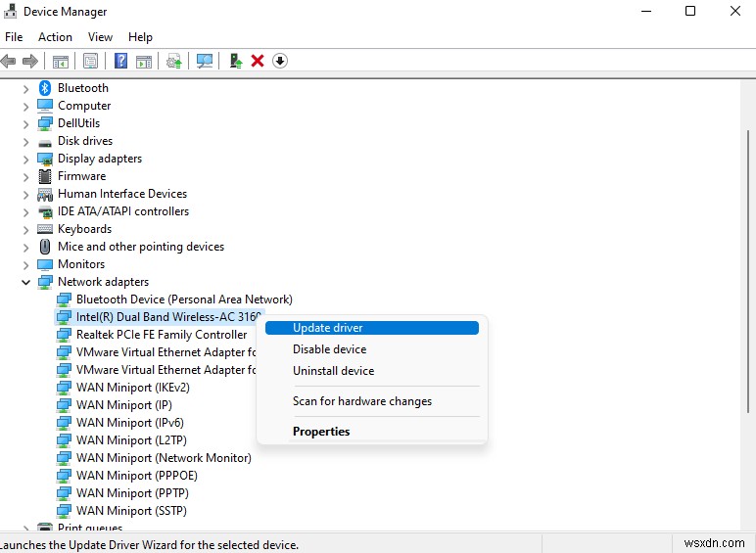The width and height of the screenshot is (756, 553).
Task: Click the blue Help question-mark icon
Action: (x=120, y=61)
